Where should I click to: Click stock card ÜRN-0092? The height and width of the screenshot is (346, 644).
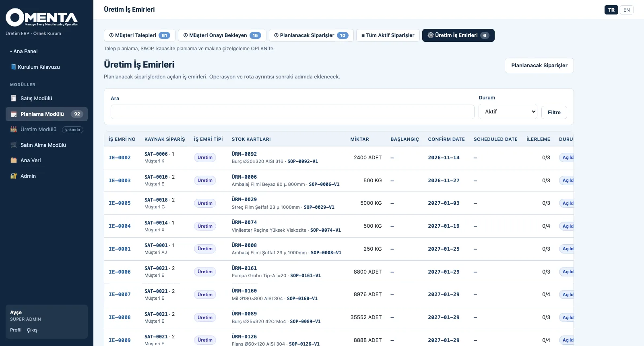point(244,154)
